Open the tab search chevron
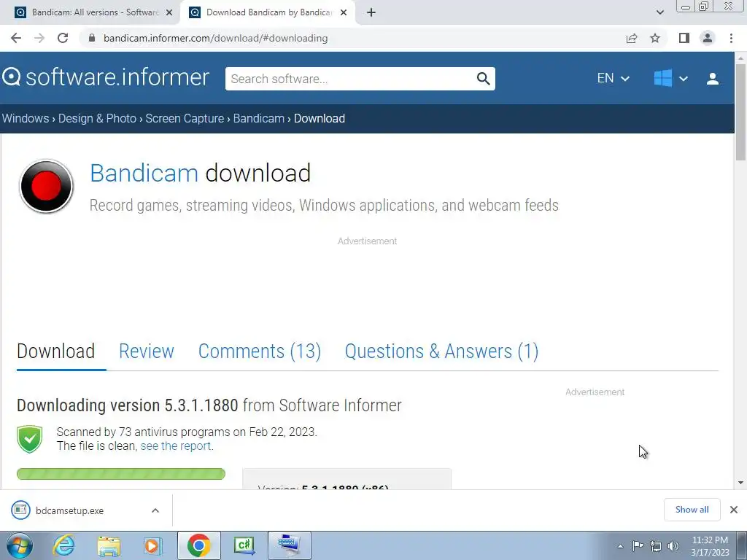 (x=659, y=12)
